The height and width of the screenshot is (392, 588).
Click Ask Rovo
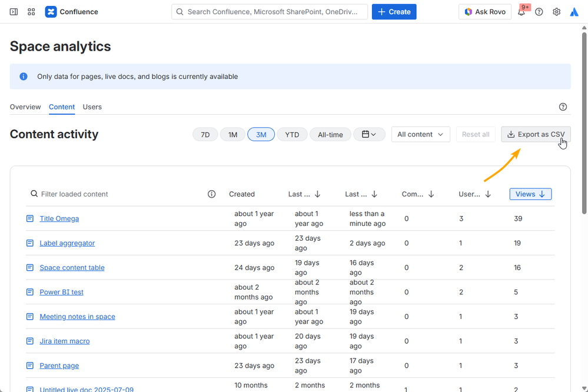[485, 12]
